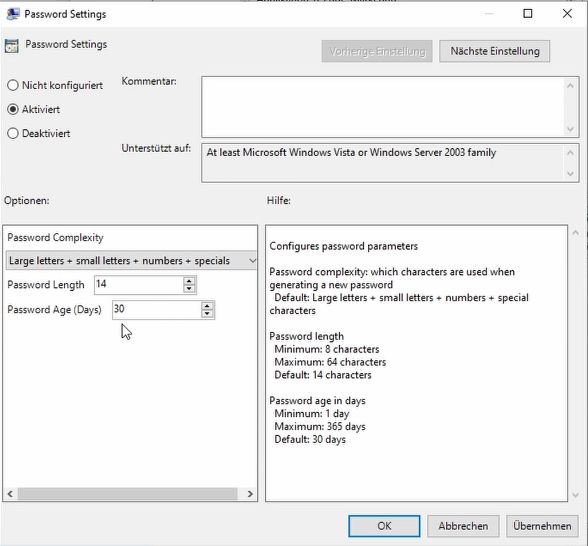Choose the Deaktiviert radio option
Viewport: 588px width, 546px height.
coord(13,133)
